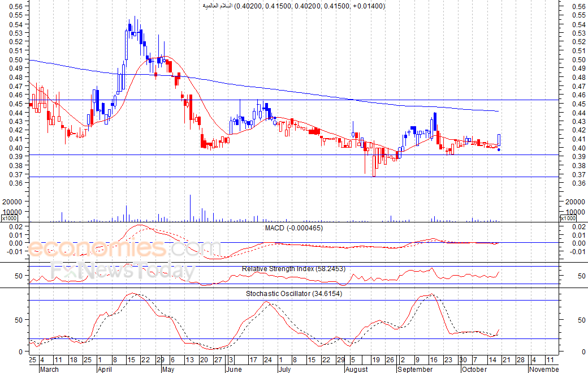Click the right x1000 volume scale box
Screen dimensions: 588x373
(568, 218)
